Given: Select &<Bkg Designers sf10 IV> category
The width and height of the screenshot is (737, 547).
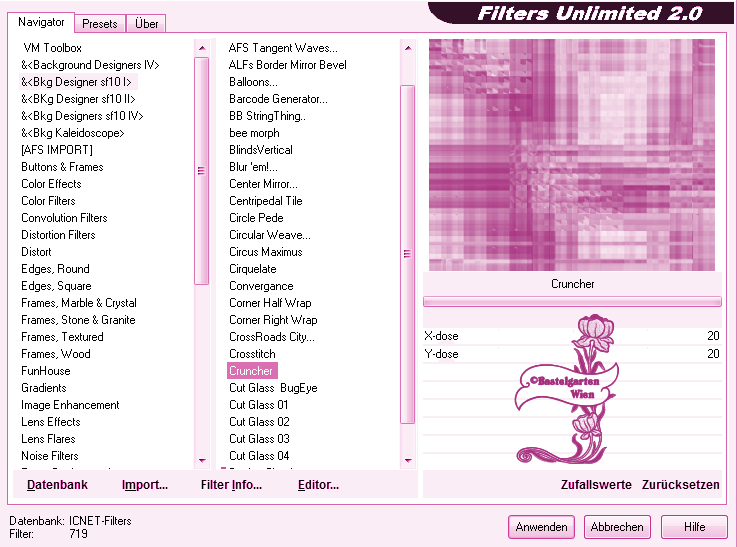Looking at the screenshot, I should tap(82, 116).
